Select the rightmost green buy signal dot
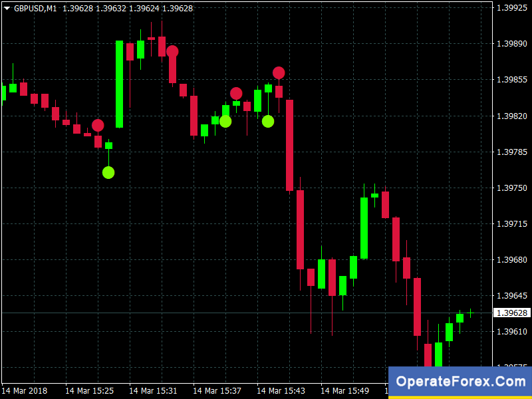This screenshot has height=399, width=532. (268, 121)
